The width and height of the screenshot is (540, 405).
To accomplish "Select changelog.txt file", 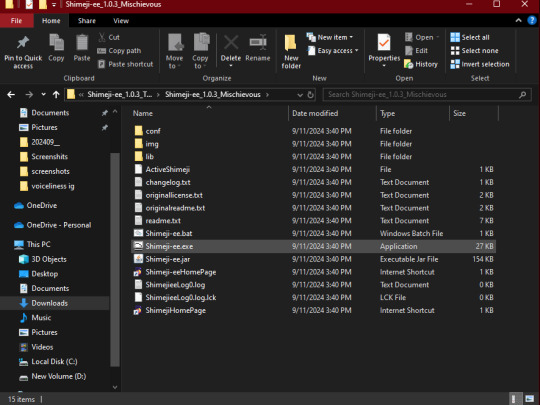I will [313, 182].
